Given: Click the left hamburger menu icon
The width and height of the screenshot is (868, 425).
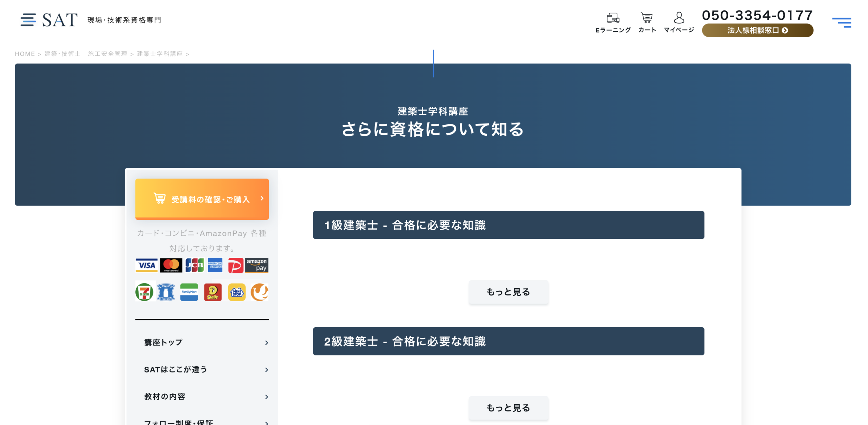Looking at the screenshot, I should (x=28, y=20).
